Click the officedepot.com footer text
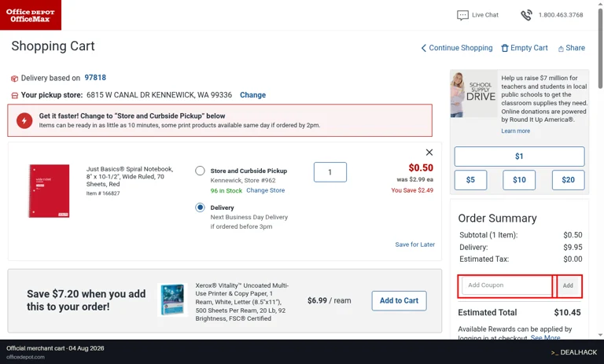This screenshot has width=604, height=364. 25,357
